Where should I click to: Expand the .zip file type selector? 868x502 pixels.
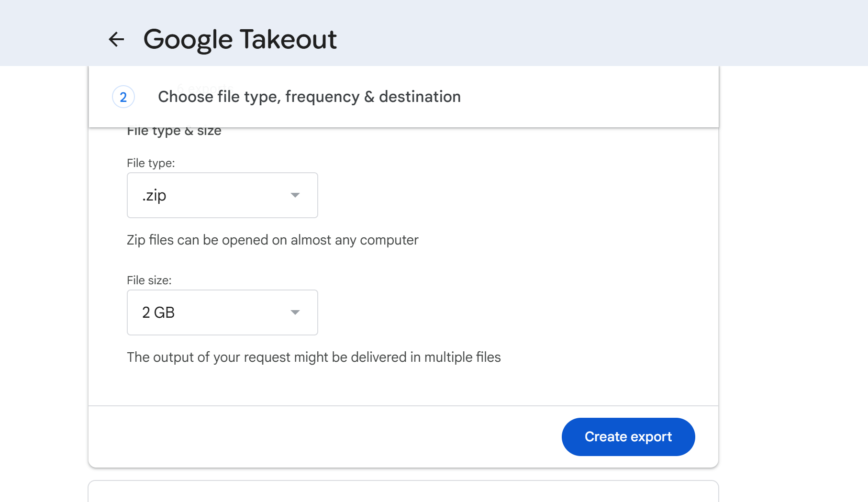[x=222, y=195]
